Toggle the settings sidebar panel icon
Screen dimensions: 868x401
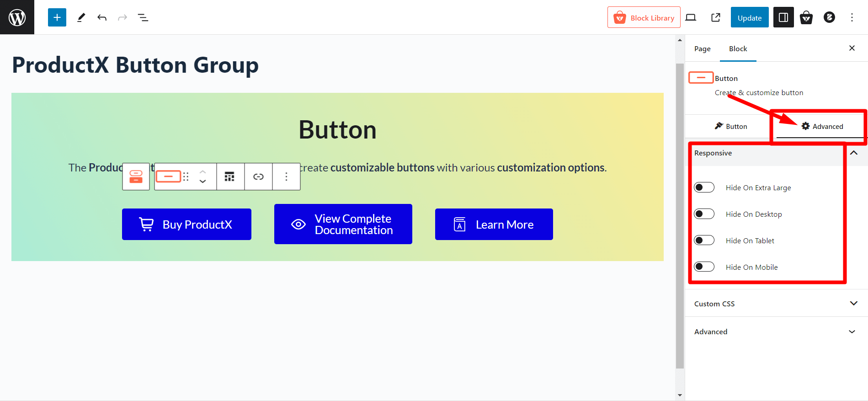pos(783,17)
